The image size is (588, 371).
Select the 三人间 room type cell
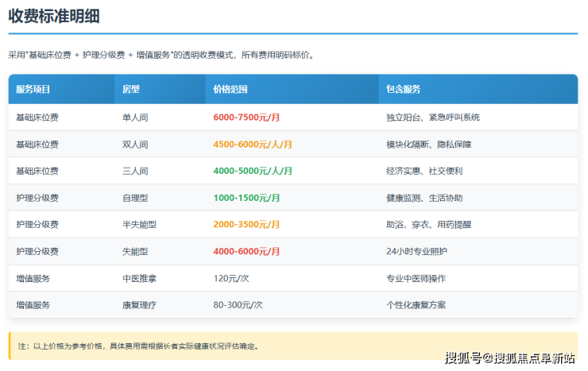(x=135, y=171)
